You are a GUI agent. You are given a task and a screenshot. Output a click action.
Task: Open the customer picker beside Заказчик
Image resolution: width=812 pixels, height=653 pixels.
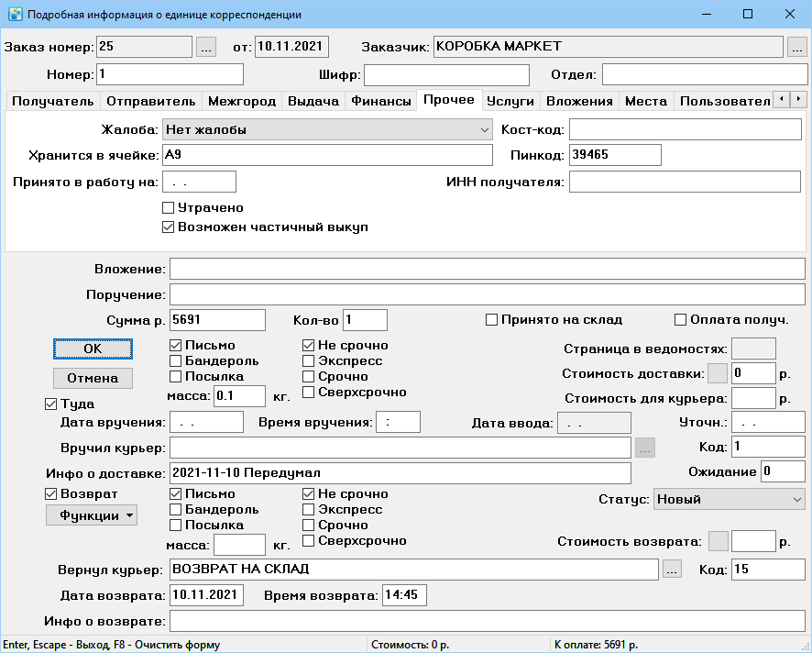click(x=797, y=47)
